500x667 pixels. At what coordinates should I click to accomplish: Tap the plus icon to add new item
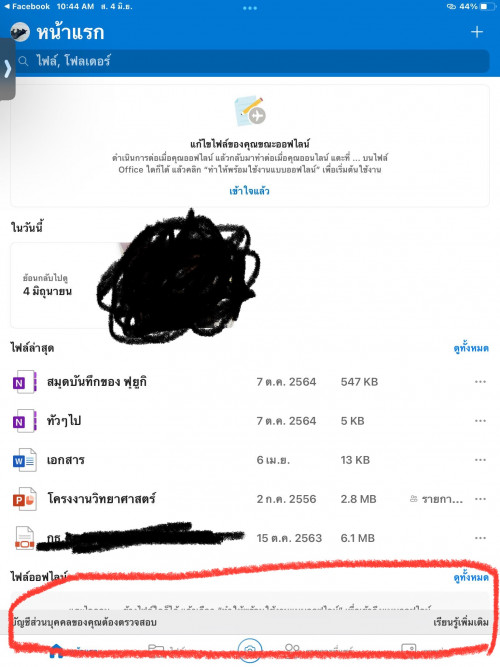point(477,32)
